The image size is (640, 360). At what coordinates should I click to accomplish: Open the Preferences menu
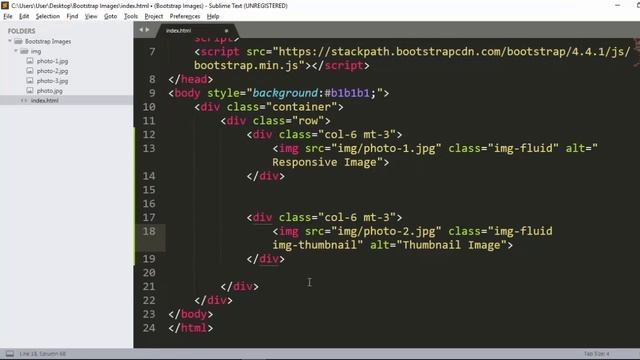click(x=185, y=16)
